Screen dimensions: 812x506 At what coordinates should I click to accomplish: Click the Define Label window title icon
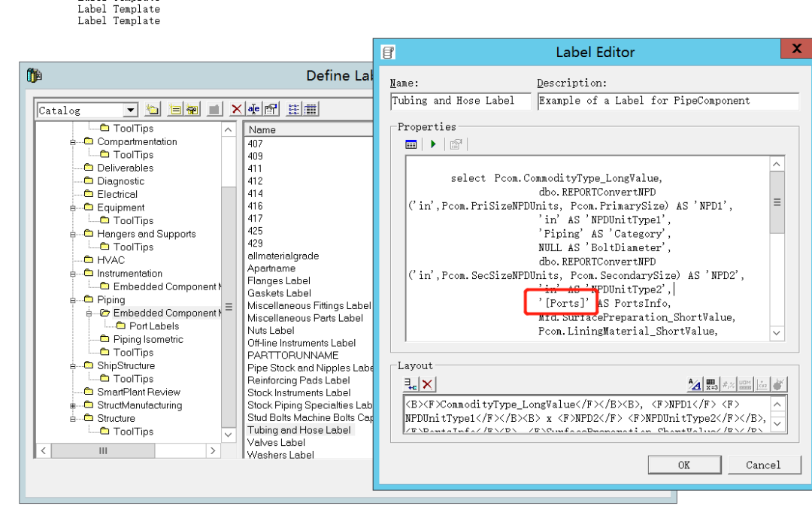[x=34, y=76]
